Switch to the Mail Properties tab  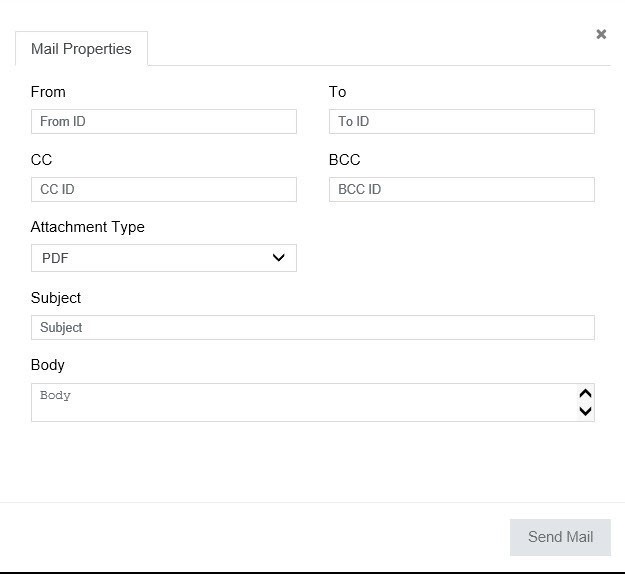(81, 49)
